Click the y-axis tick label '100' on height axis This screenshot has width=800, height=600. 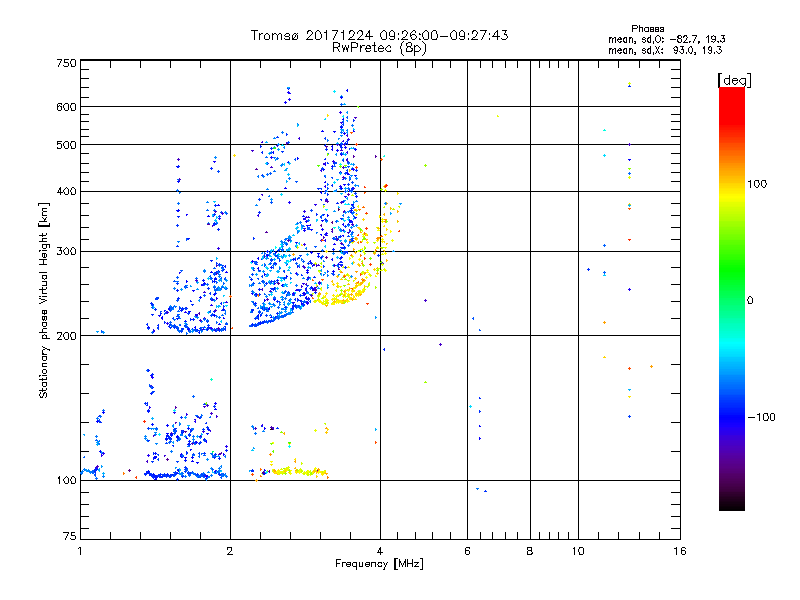66,480
